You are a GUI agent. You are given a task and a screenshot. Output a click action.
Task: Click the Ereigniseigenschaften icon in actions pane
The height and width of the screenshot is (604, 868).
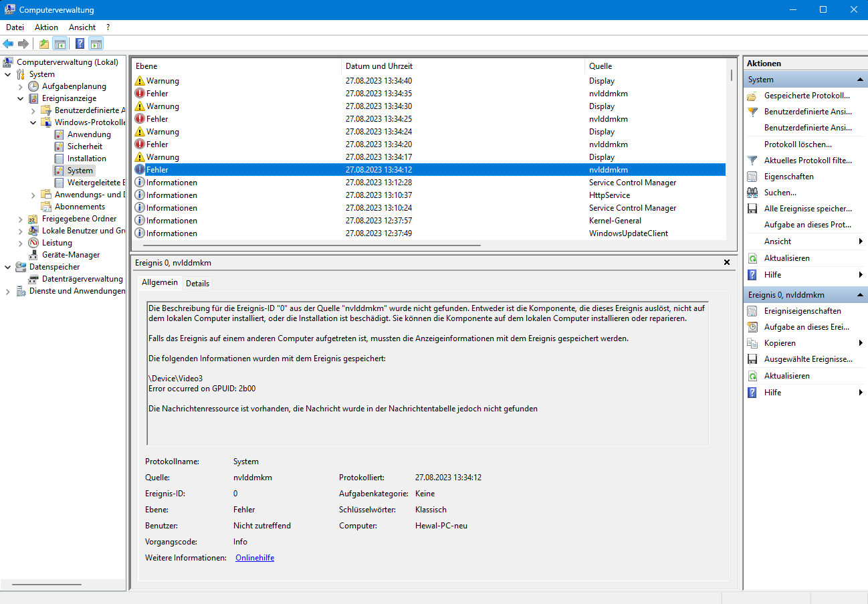point(752,311)
